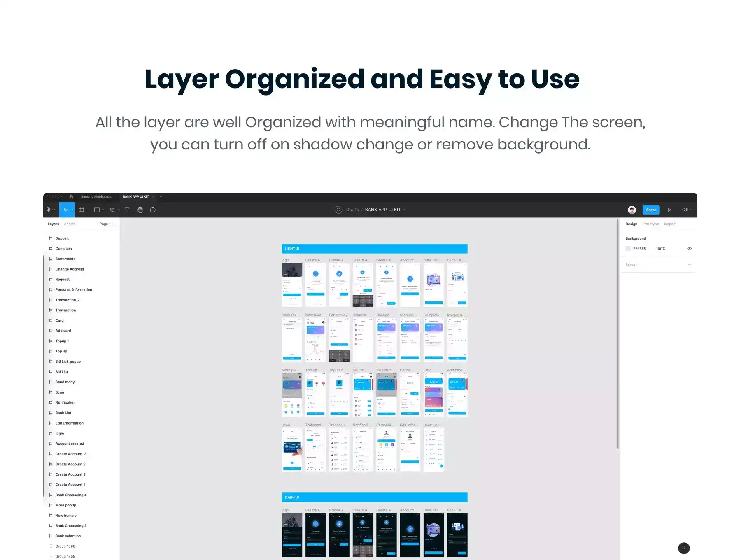The image size is (741, 560).
Task: Open the Page 1 dropdown
Action: [x=107, y=224]
